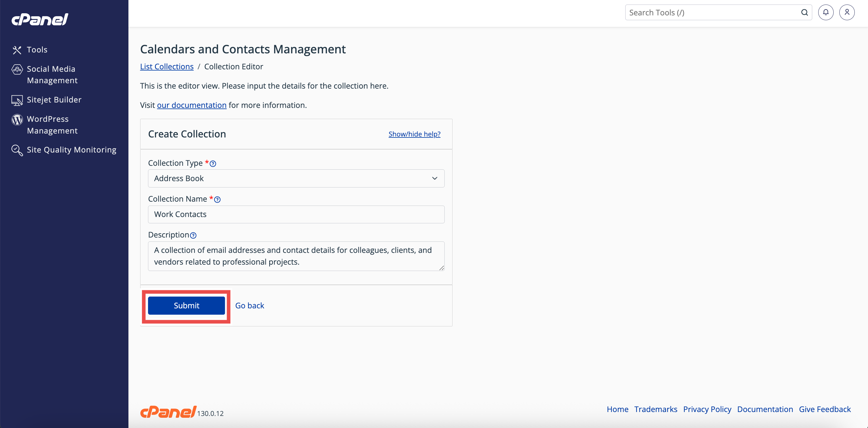This screenshot has height=428, width=868.
Task: Click the Search Tools input box
Action: tap(711, 12)
